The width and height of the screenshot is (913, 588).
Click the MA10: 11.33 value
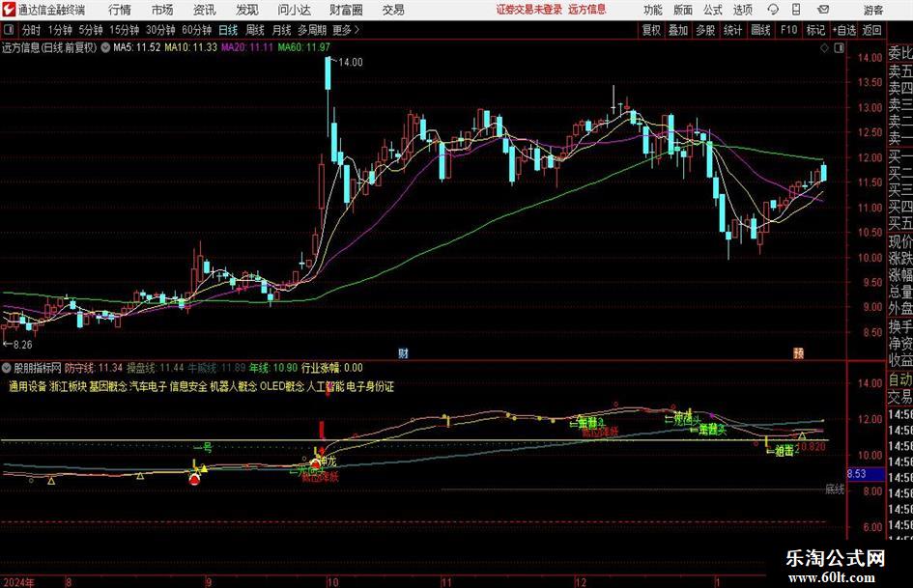(x=190, y=47)
